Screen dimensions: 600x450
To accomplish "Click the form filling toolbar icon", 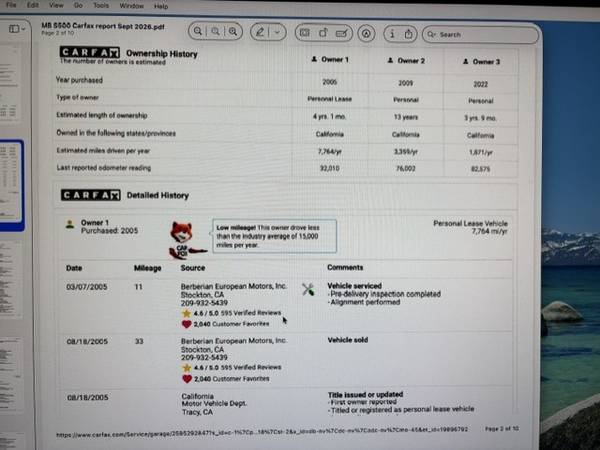I will tap(305, 33).
